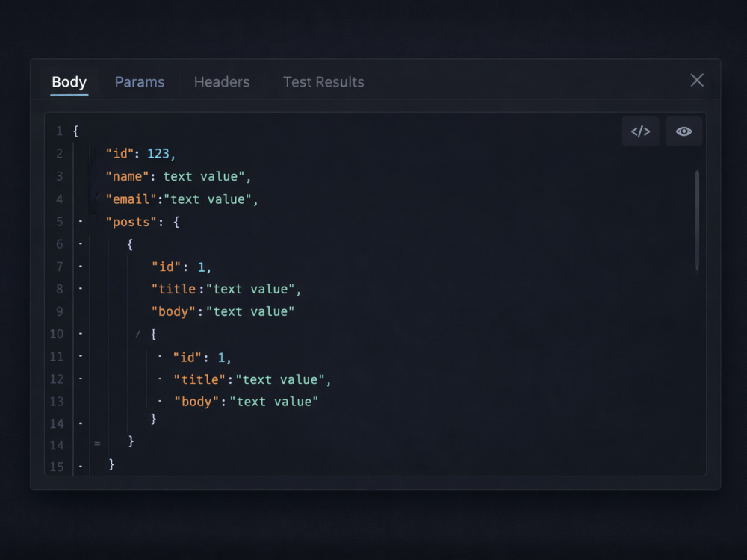
Task: Click the "id" key on line 2
Action: click(x=120, y=153)
